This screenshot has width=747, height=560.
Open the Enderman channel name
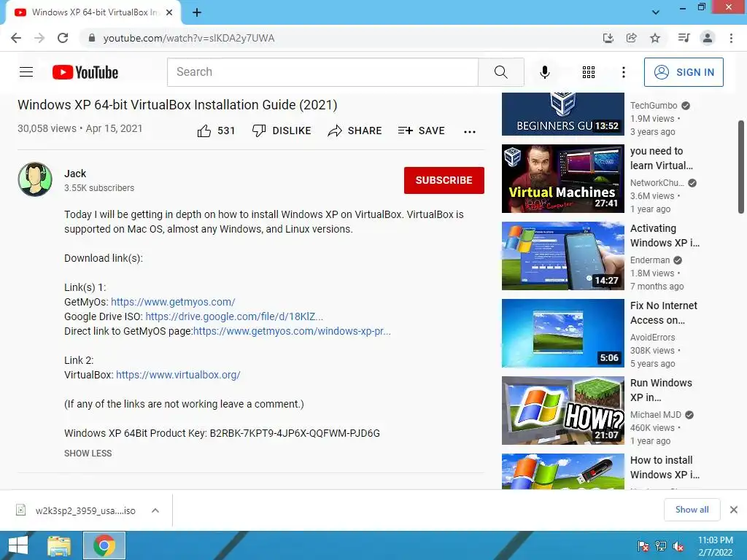pyautogui.click(x=650, y=260)
